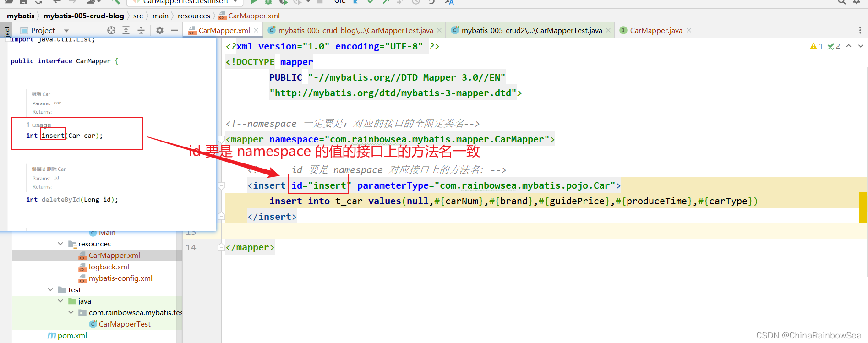Image resolution: width=868 pixels, height=343 pixels.
Task: Click the DOCTYPE mapper declaration line
Action: (x=269, y=62)
